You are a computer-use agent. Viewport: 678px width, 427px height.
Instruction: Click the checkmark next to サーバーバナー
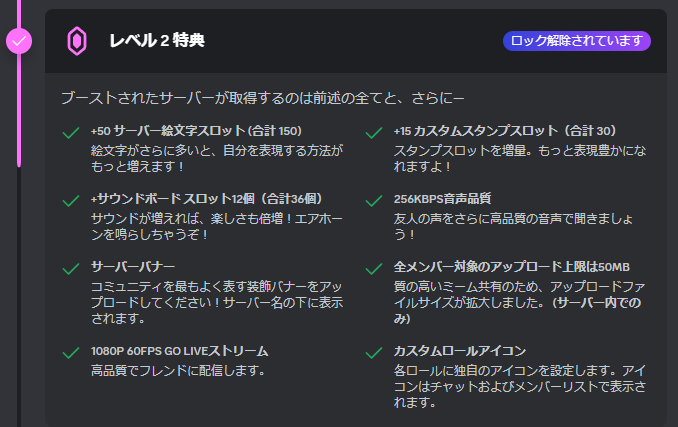(x=71, y=269)
